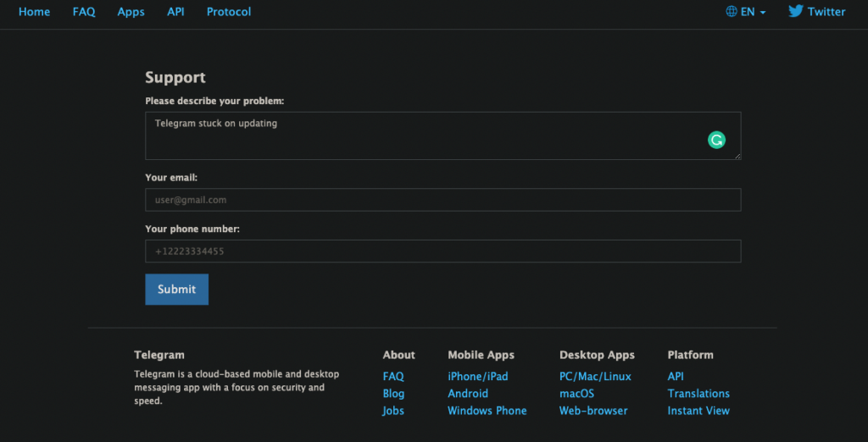Open the Blog link in footer
The image size is (868, 442).
click(393, 394)
